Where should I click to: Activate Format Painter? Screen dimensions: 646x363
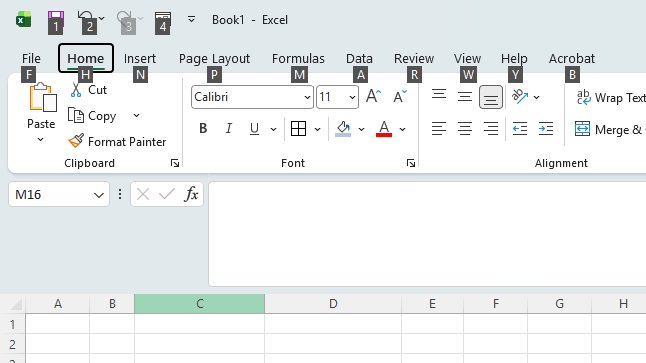pos(117,141)
